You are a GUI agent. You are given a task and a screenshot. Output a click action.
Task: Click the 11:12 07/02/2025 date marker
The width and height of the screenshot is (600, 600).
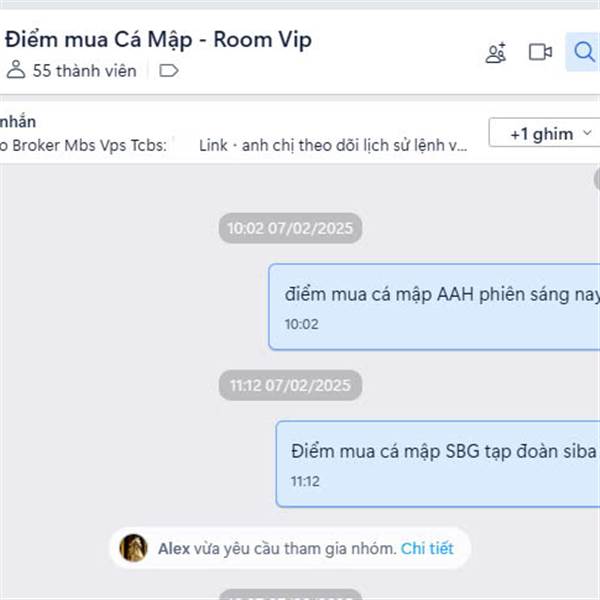tap(290, 385)
